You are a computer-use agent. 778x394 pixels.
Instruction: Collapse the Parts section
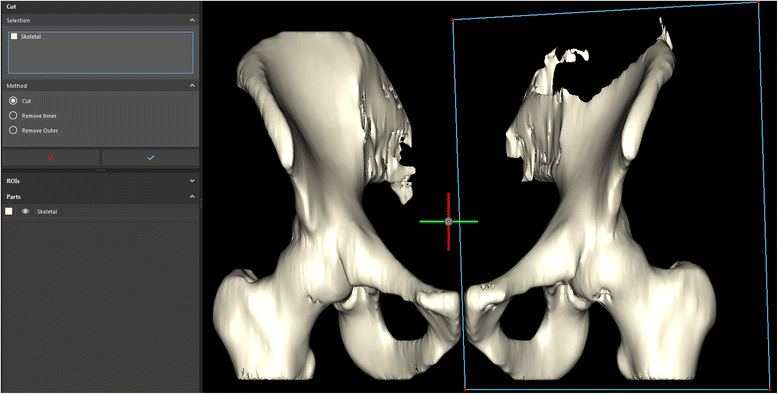(192, 197)
